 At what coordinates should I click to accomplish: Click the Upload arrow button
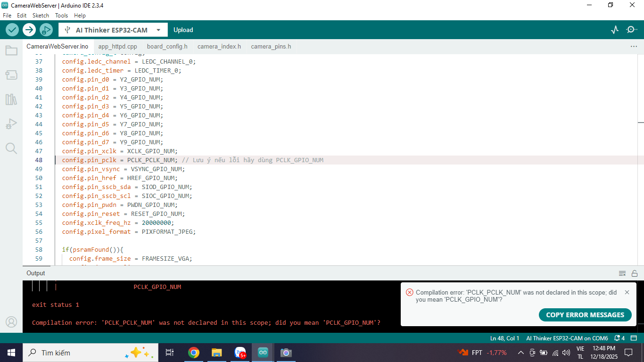pos(29,30)
